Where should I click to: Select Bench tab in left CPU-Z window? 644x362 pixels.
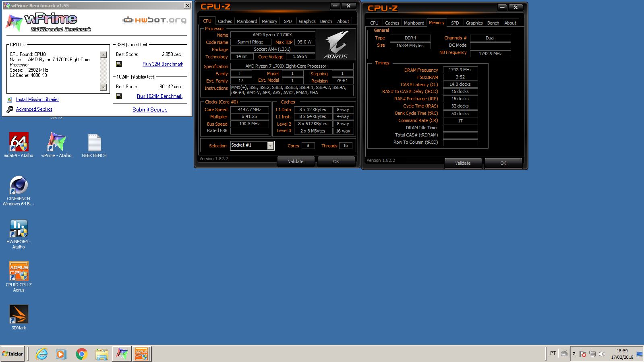pos(326,21)
